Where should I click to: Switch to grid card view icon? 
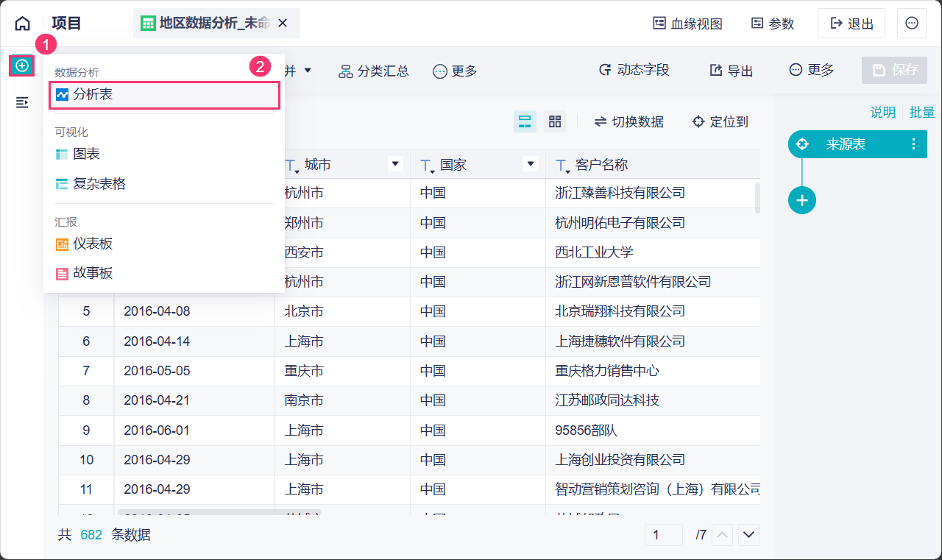[x=555, y=121]
